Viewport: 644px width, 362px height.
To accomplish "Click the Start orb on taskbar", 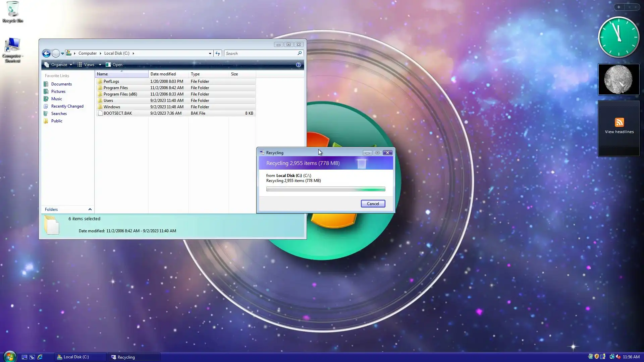I will [x=9, y=357].
